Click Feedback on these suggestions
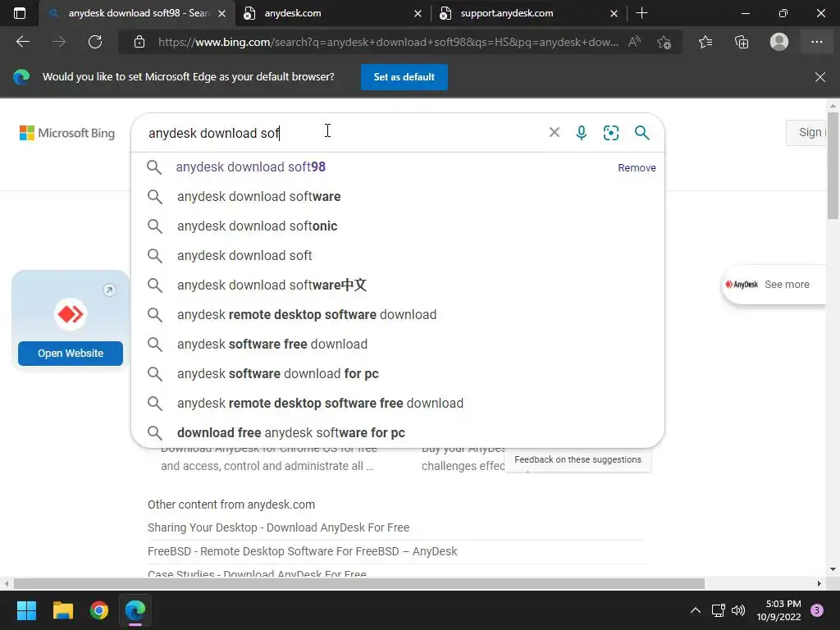This screenshot has height=630, width=840. [577, 459]
